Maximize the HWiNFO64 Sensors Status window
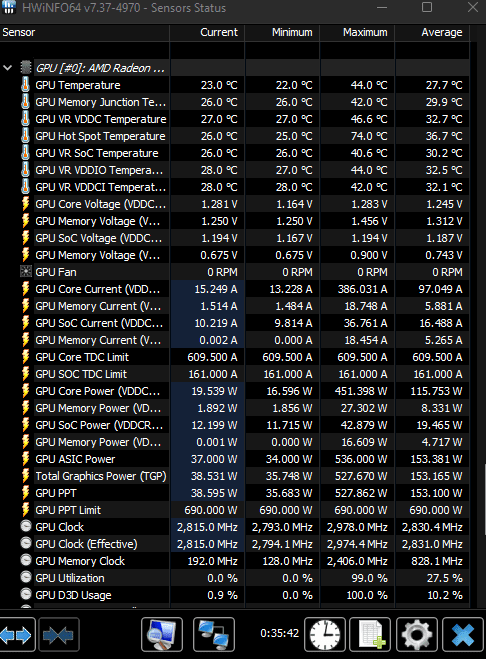Image resolution: width=486 pixels, height=659 pixels. tap(427, 7)
